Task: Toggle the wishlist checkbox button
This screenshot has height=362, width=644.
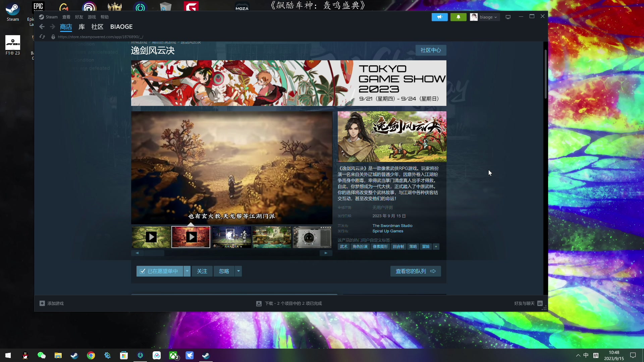Action: tap(160, 271)
